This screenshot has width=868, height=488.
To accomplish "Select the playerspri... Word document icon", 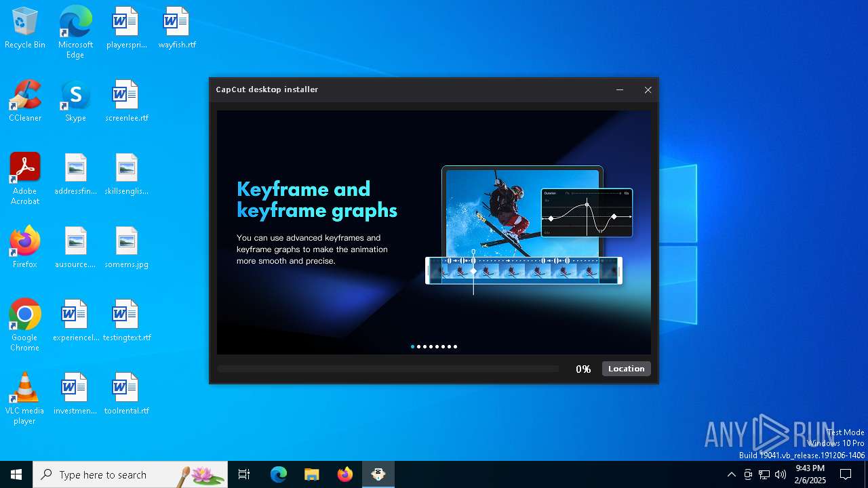I will pyautogui.click(x=126, y=28).
